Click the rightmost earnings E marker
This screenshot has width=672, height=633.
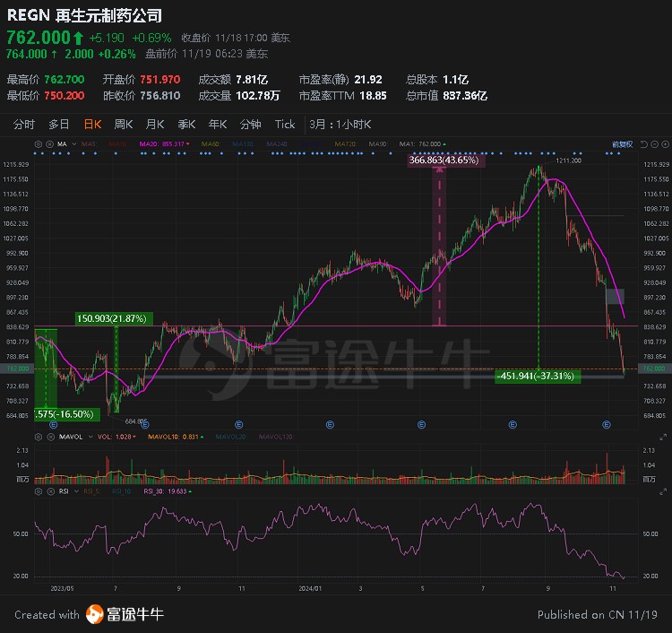click(606, 425)
